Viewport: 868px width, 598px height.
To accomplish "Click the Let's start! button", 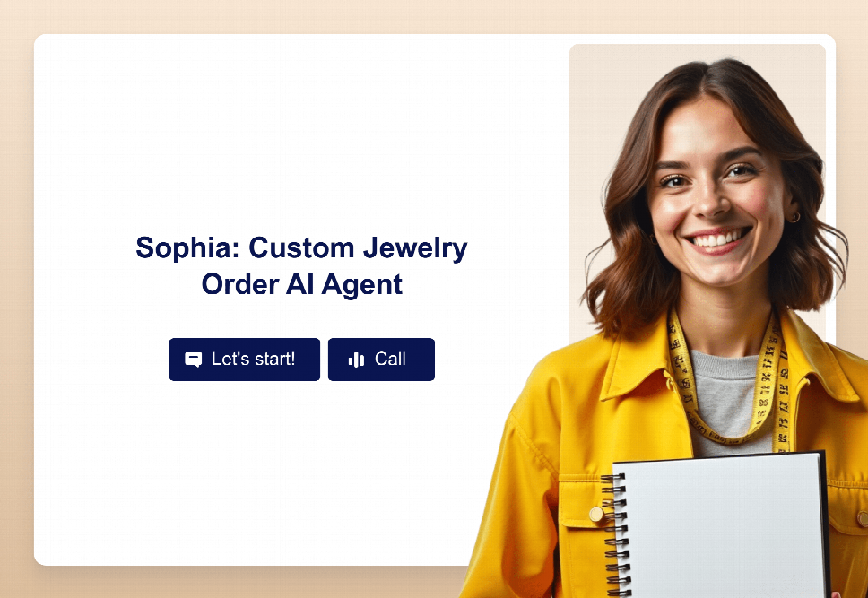I will pos(245,360).
